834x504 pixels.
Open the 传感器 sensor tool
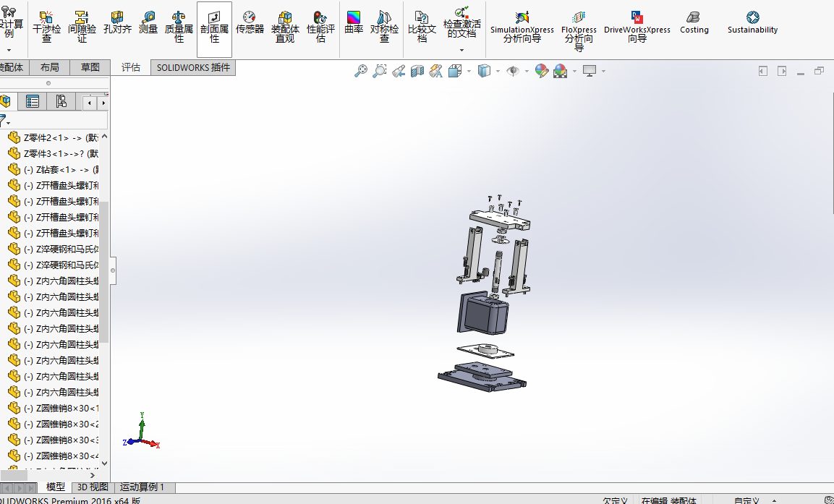[250, 23]
